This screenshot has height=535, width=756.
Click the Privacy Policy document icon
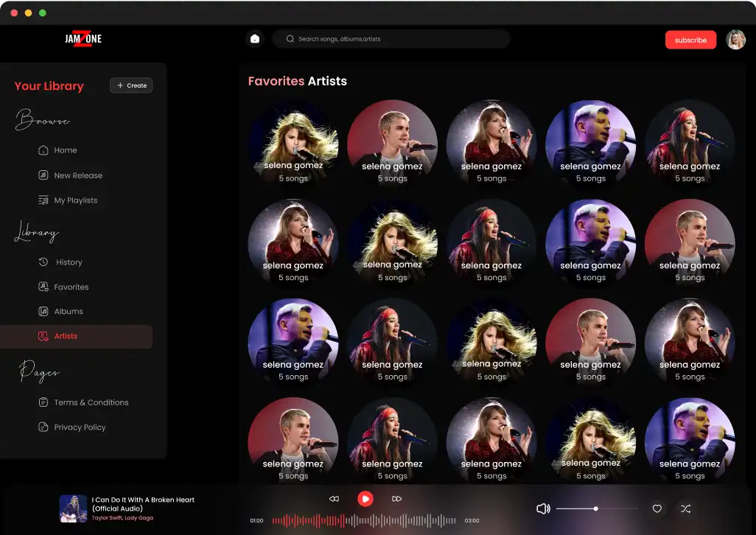(43, 427)
